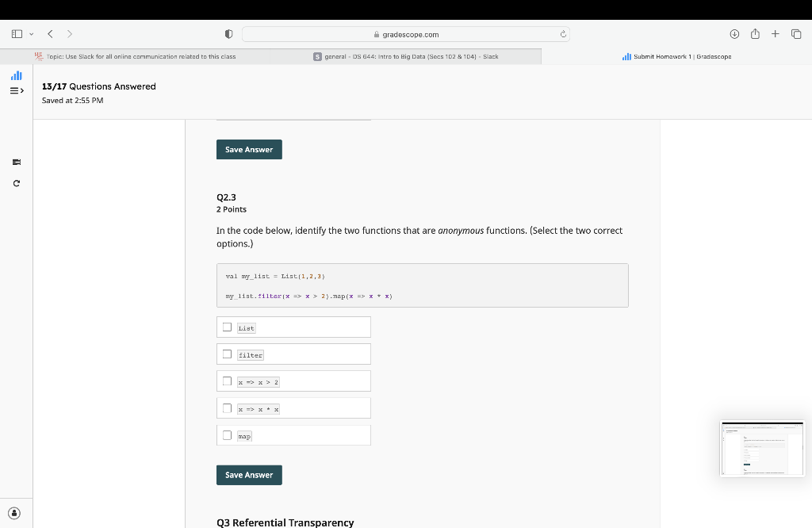The height and width of the screenshot is (528, 812).
Task: Click the Q3 Referential Transparency heading
Action: pyautogui.click(x=285, y=522)
